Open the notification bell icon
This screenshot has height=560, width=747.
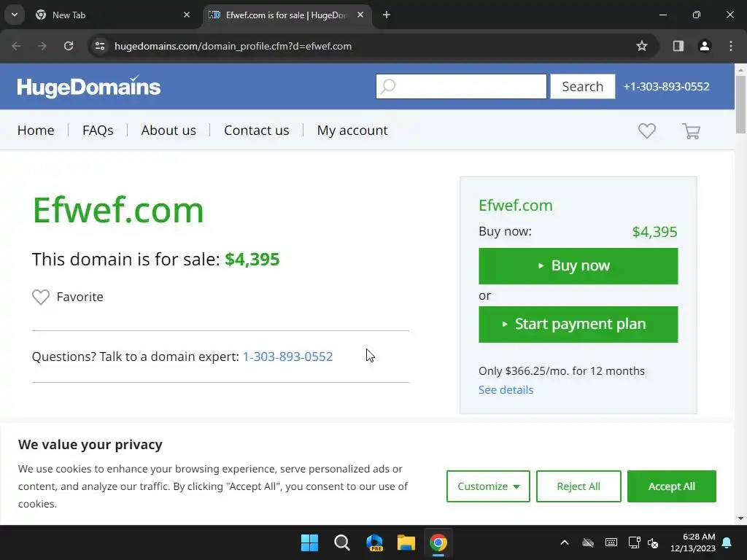[x=727, y=542]
